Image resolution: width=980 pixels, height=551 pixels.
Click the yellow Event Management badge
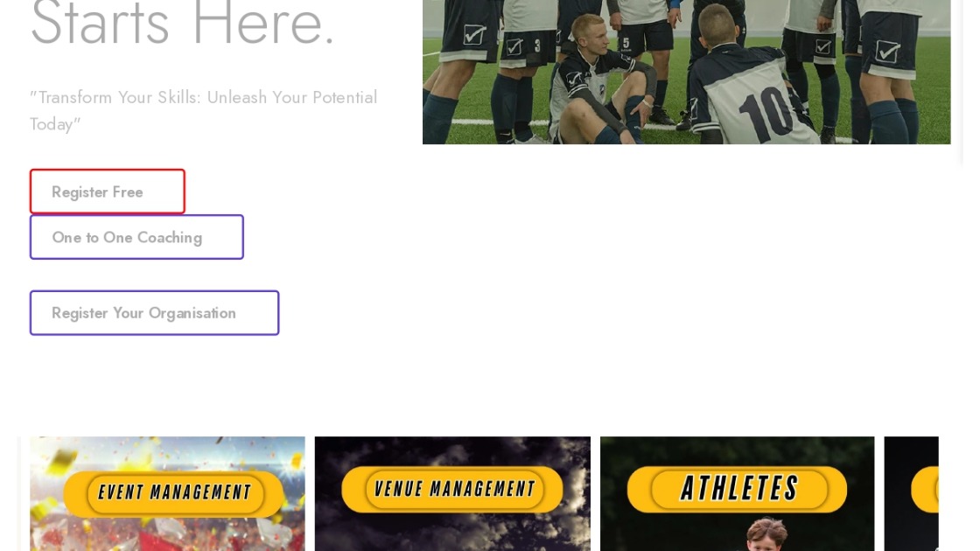174,492
